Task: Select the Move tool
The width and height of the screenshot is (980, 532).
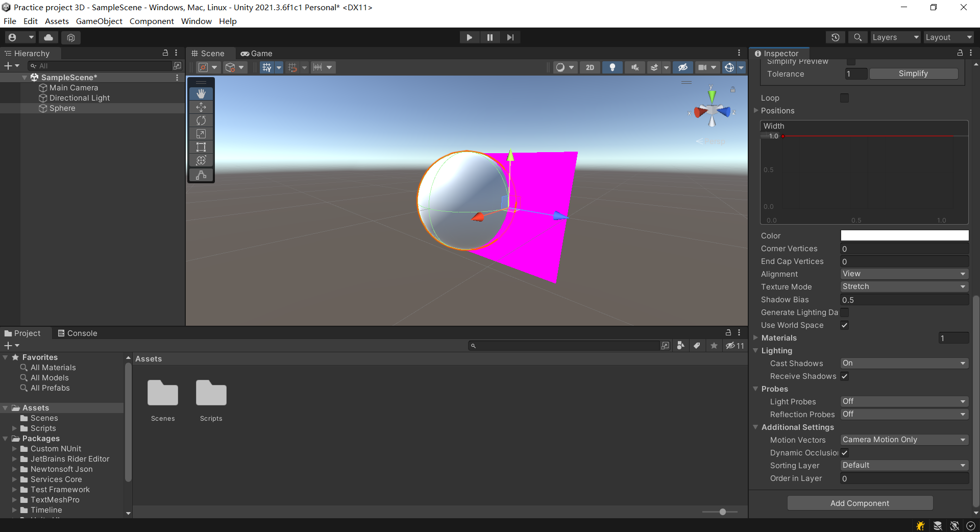Action: pos(201,107)
